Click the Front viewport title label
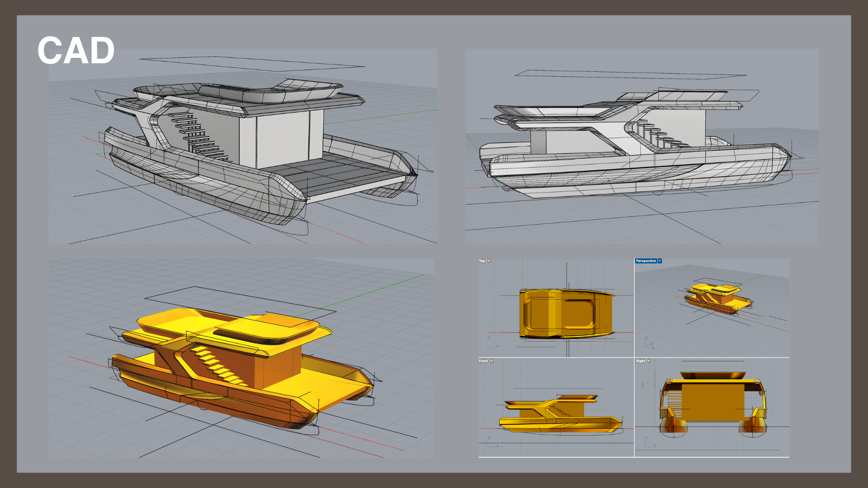Image resolution: width=868 pixels, height=488 pixels. (483, 361)
